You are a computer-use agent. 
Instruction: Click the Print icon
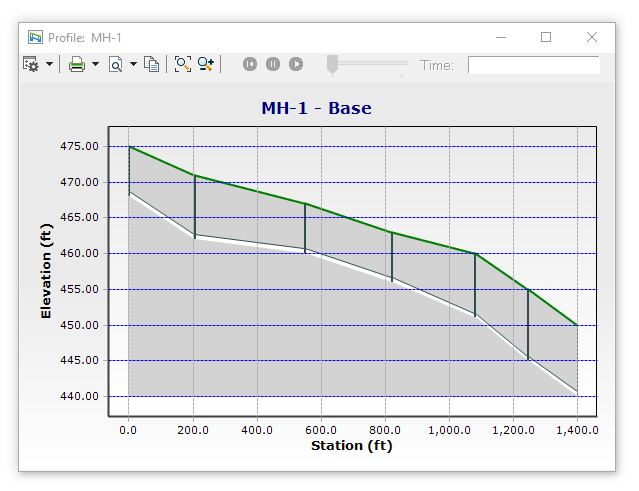[x=76, y=64]
